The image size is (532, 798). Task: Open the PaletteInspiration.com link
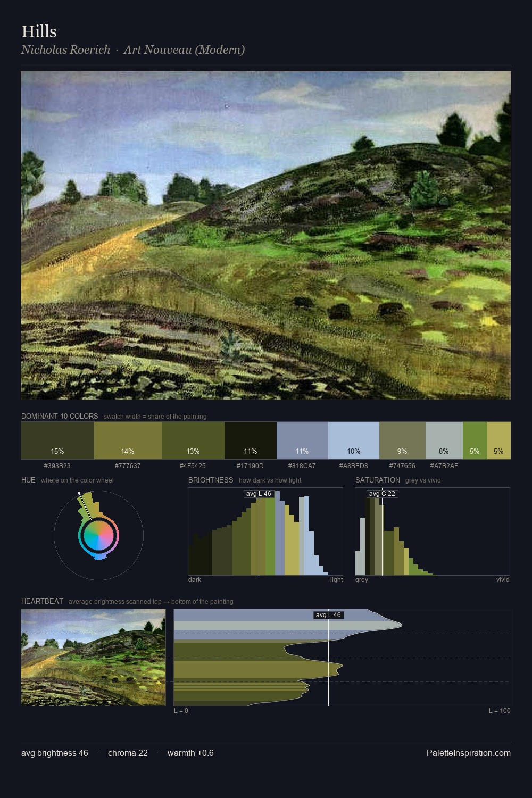469,753
